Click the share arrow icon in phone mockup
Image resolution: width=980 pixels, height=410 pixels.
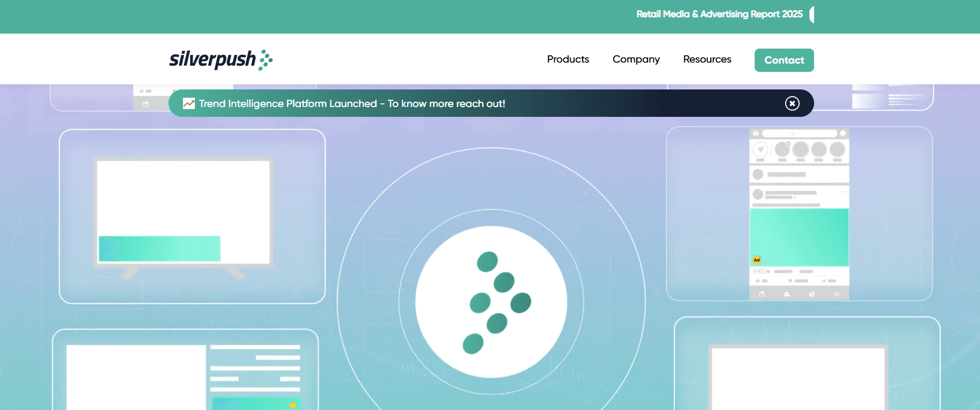point(824,281)
